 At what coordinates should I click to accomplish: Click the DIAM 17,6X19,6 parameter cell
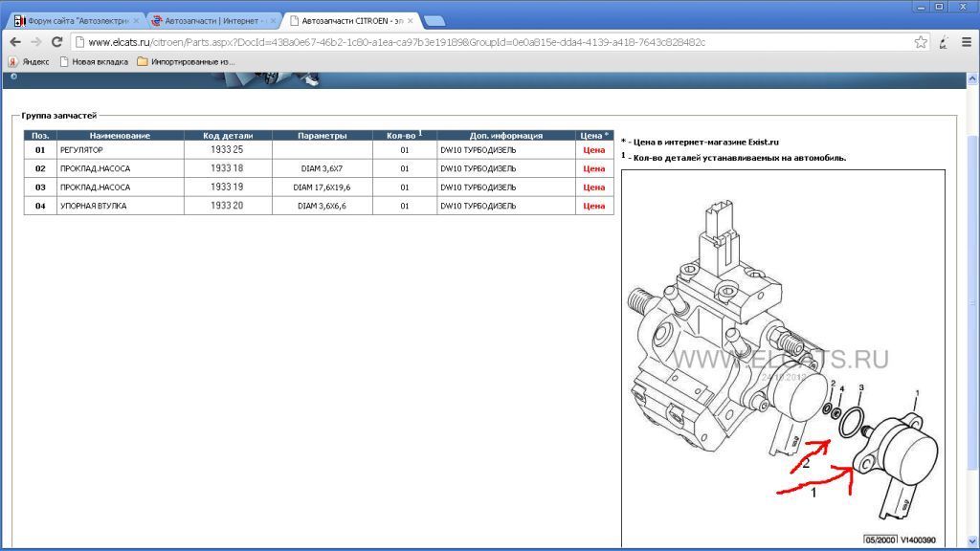click(x=322, y=187)
